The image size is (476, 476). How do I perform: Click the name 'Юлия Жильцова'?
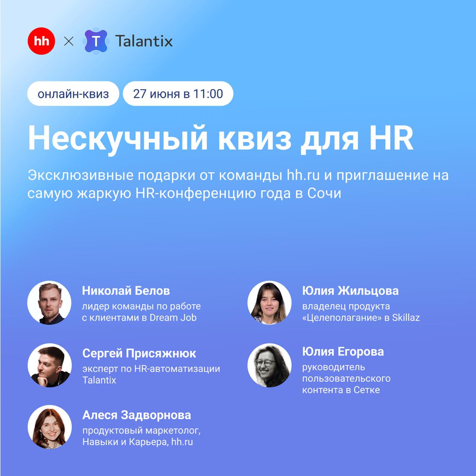point(350,291)
